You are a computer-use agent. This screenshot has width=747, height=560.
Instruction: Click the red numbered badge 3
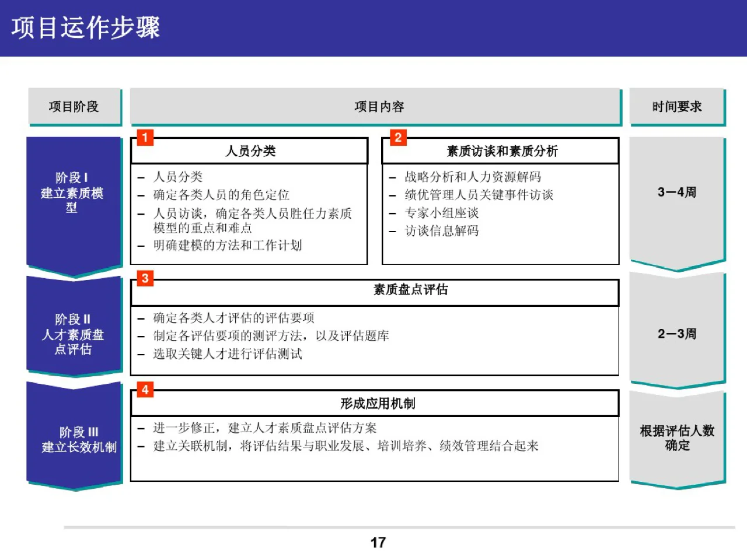[x=145, y=279]
